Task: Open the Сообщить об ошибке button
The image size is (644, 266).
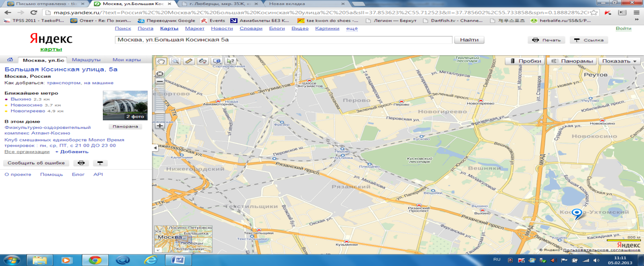Action: 36,163
